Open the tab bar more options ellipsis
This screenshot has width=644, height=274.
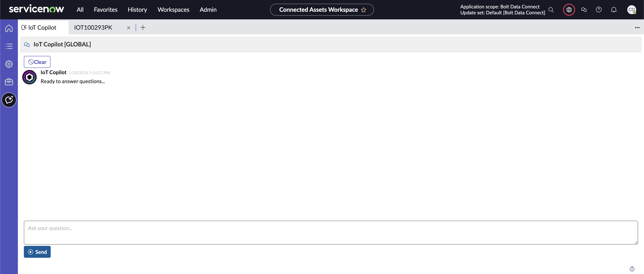click(x=637, y=28)
